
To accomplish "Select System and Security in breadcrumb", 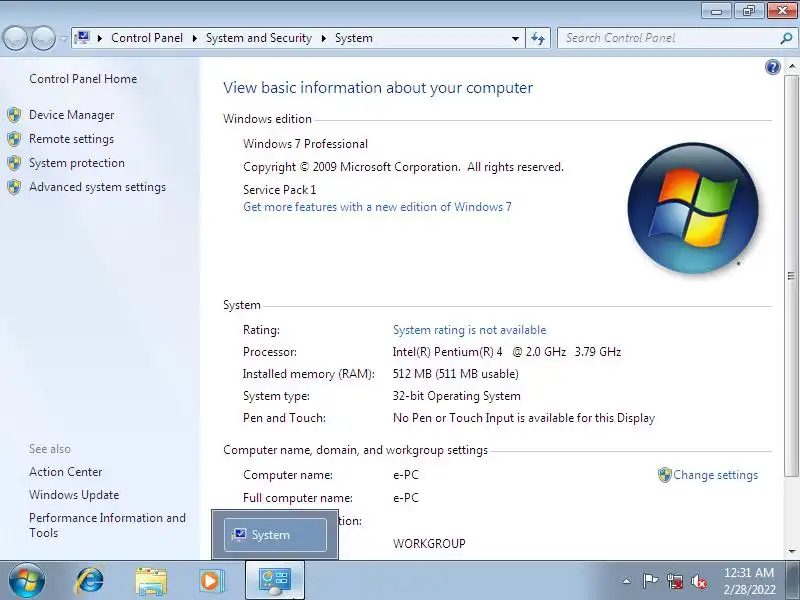I will tap(259, 38).
